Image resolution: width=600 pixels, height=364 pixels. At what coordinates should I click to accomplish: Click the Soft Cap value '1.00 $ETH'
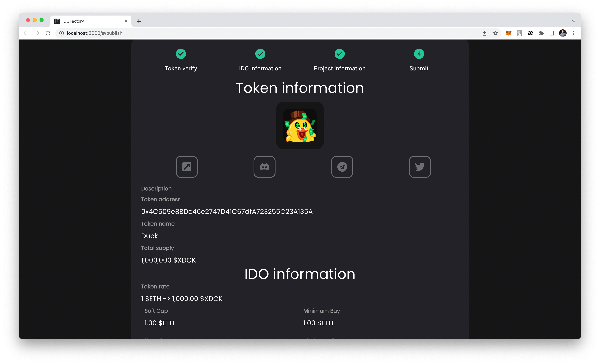tap(159, 323)
